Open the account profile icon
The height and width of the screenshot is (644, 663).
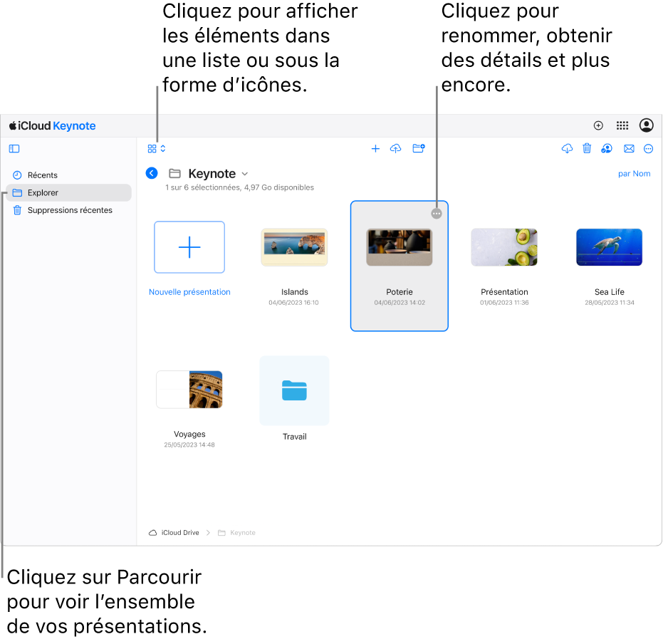point(646,125)
